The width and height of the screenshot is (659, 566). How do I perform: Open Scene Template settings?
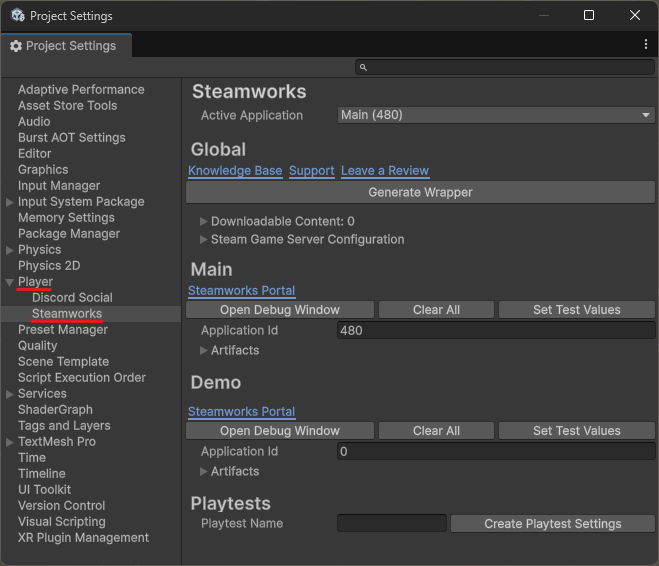pyautogui.click(x=63, y=361)
